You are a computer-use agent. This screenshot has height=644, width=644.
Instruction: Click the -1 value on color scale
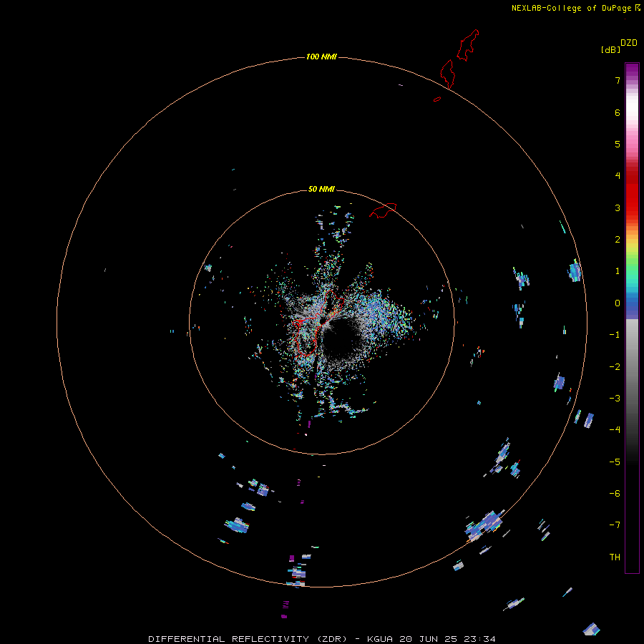pos(615,335)
